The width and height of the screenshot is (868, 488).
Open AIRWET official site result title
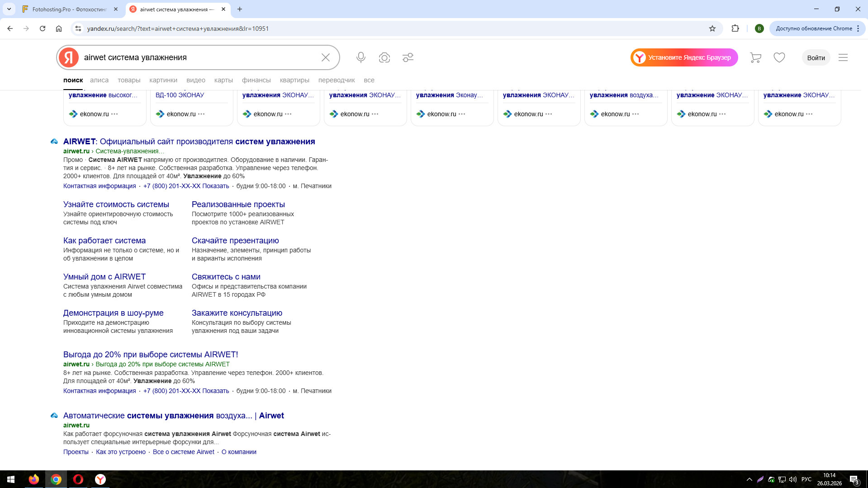click(189, 142)
